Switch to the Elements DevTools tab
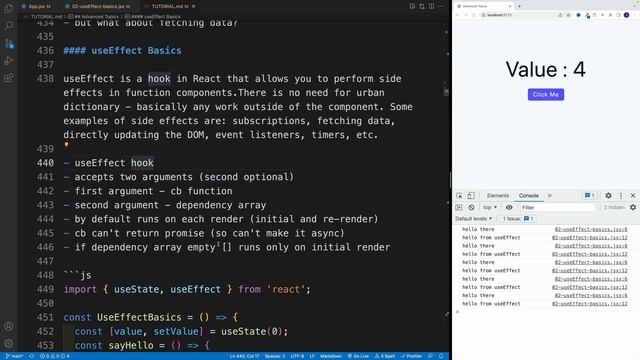 pyautogui.click(x=498, y=196)
